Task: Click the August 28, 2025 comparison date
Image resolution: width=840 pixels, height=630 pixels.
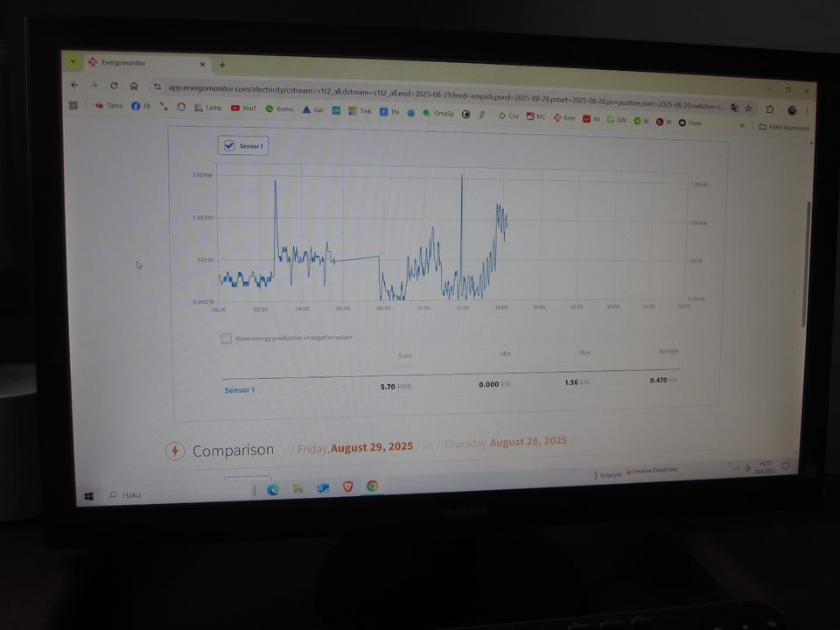Action: click(x=528, y=441)
